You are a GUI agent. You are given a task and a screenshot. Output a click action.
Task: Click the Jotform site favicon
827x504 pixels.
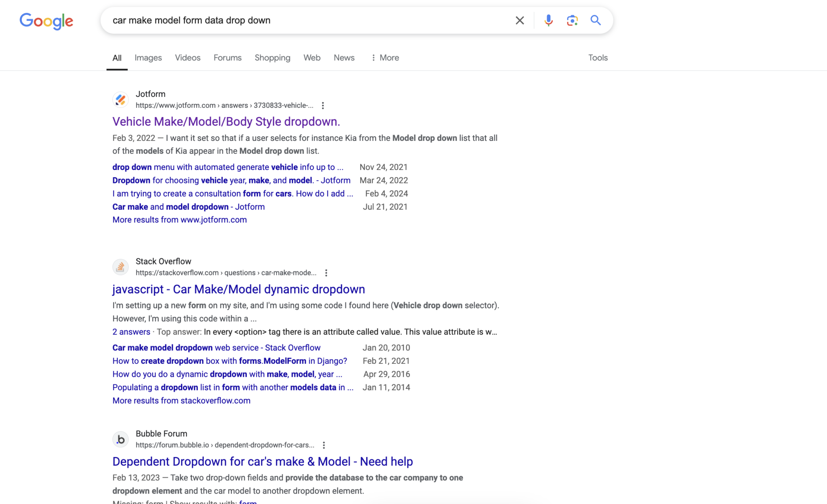(120, 100)
